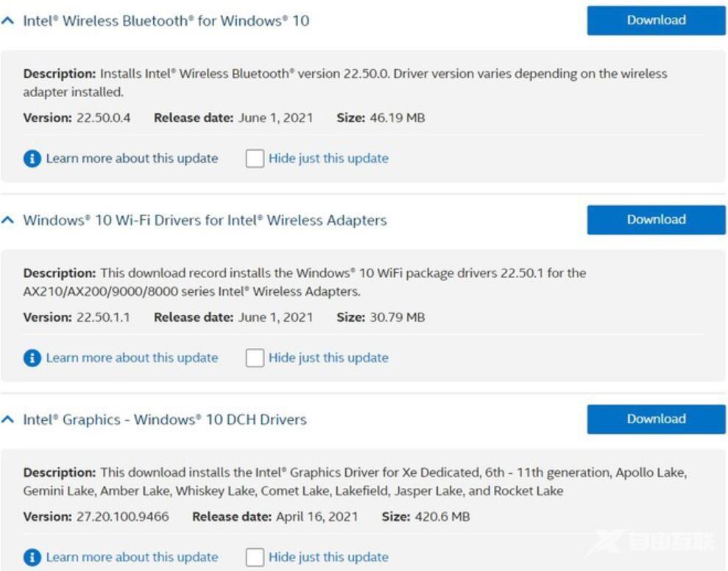Screen dimensions: 728x571
Task: Download the Wi-Fi drivers package
Action: 654,219
